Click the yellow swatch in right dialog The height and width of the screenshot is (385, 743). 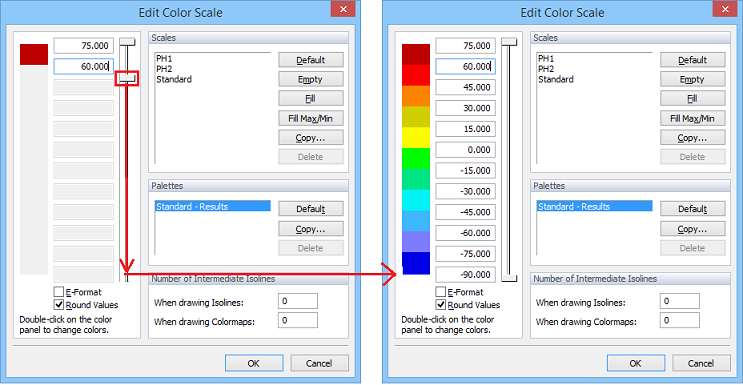pos(416,138)
